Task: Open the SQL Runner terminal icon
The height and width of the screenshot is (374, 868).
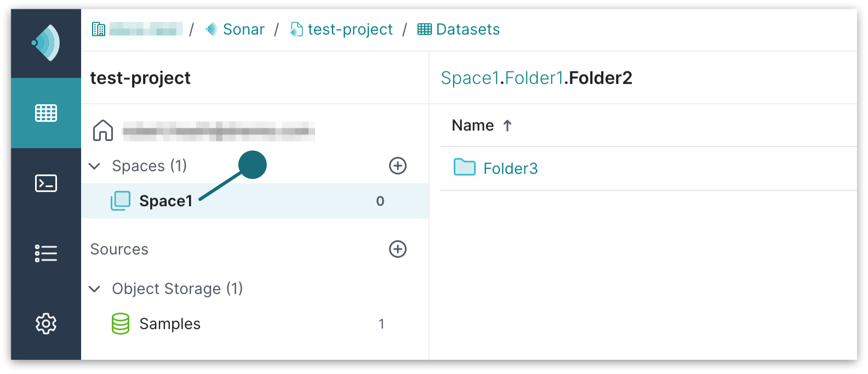Action: click(x=46, y=183)
